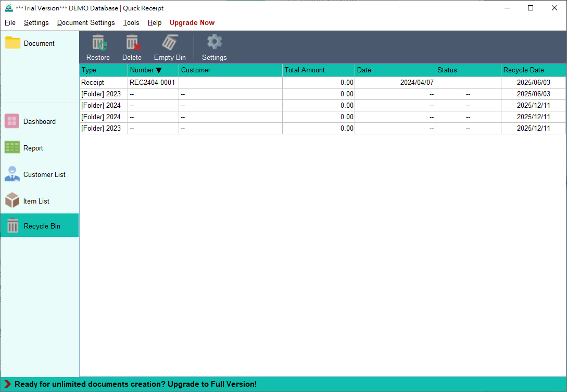Go to the Dashboard panel
567x392 pixels.
coord(40,121)
